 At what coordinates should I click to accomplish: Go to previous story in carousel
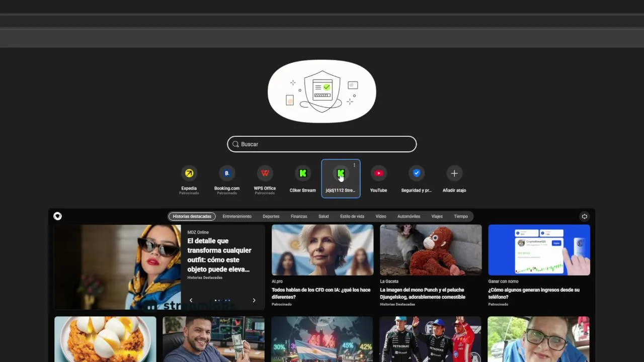coord(191,300)
